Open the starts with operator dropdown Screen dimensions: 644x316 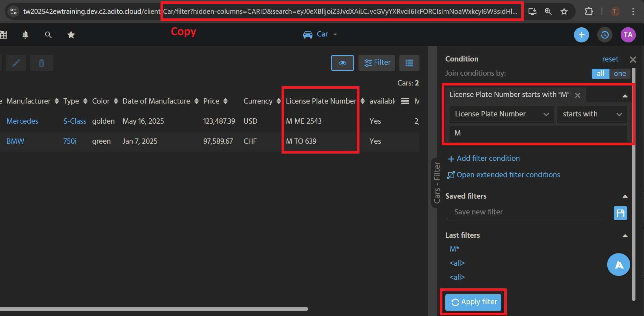592,114
